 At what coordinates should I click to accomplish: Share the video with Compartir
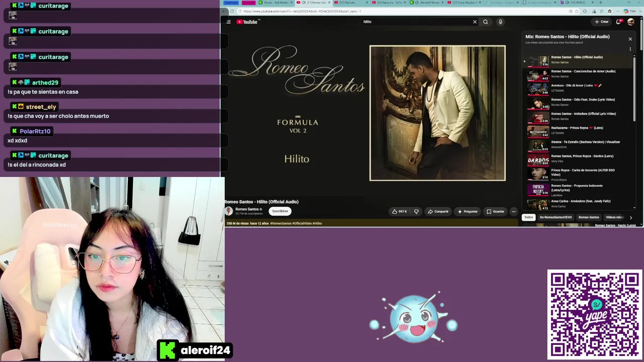click(x=438, y=212)
